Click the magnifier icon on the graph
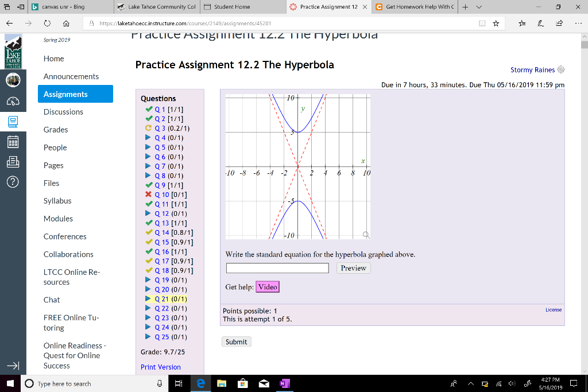The height and width of the screenshot is (392, 588). pyautogui.click(x=366, y=235)
